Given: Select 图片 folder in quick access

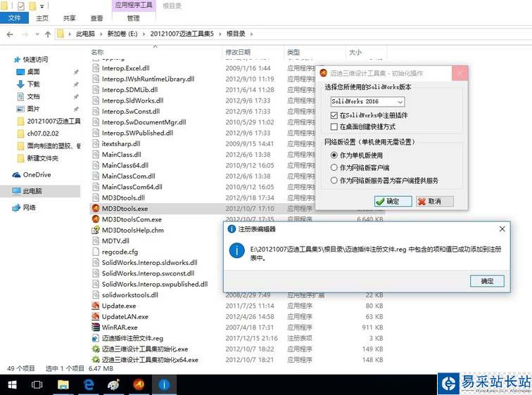Looking at the screenshot, I should [33, 109].
